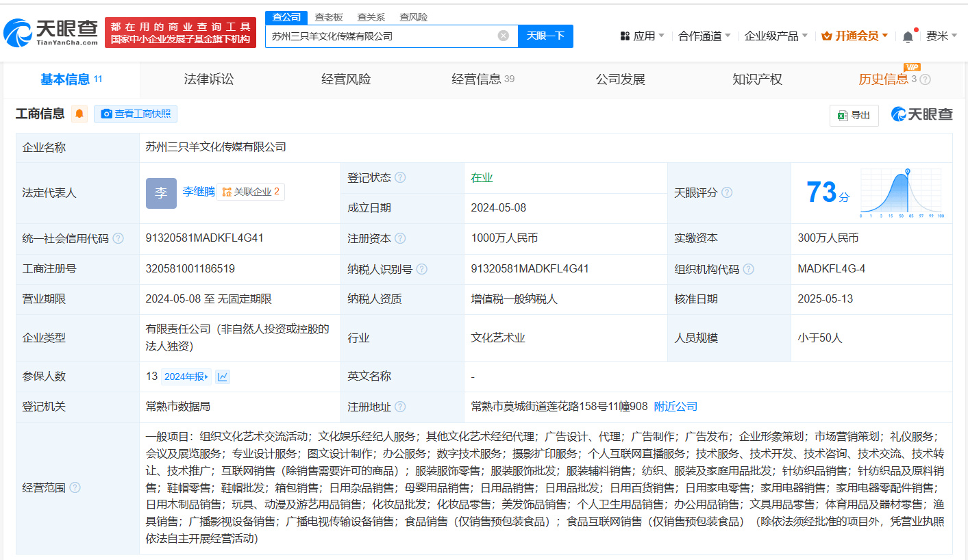Viewport: 968px width, 560px height.
Task: Click help icon beside 经营范围
Action: tap(75, 487)
